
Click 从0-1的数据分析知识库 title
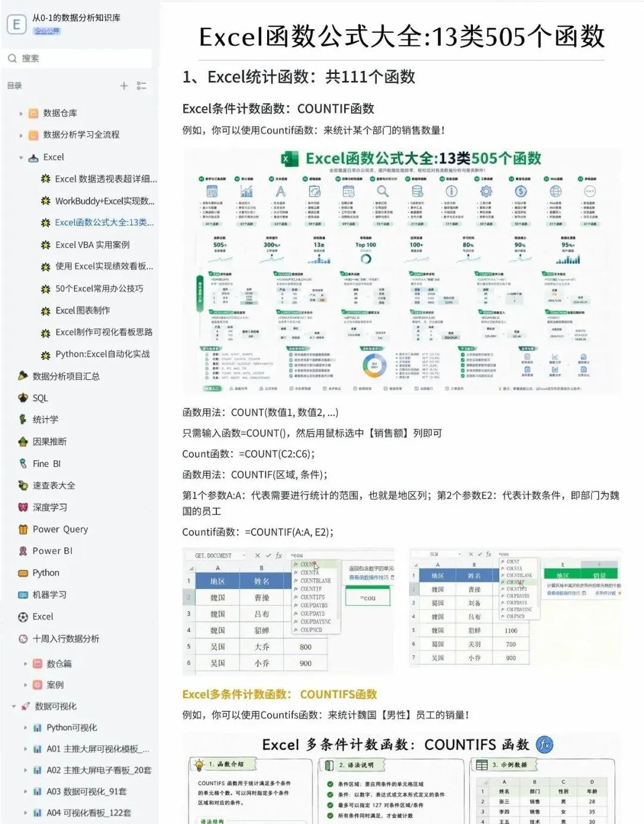(x=76, y=18)
